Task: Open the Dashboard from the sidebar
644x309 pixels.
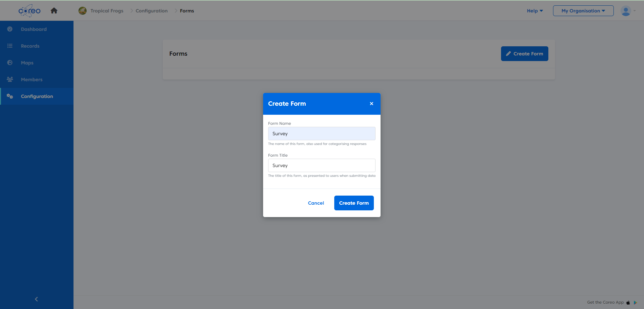Action: 34,29
